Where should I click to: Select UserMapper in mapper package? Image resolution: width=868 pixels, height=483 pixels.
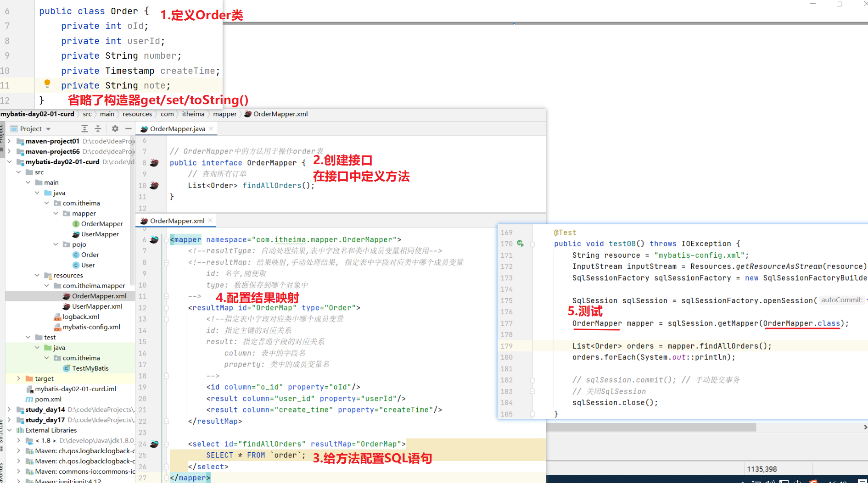click(95, 234)
